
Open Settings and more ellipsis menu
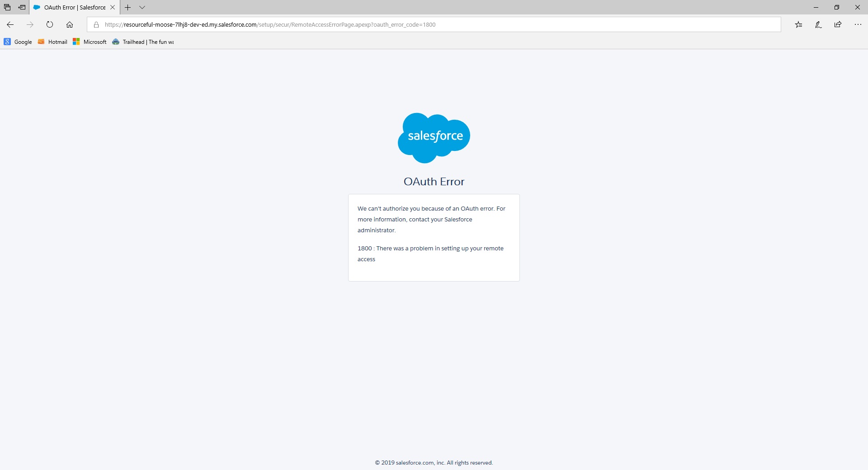[858, 24]
